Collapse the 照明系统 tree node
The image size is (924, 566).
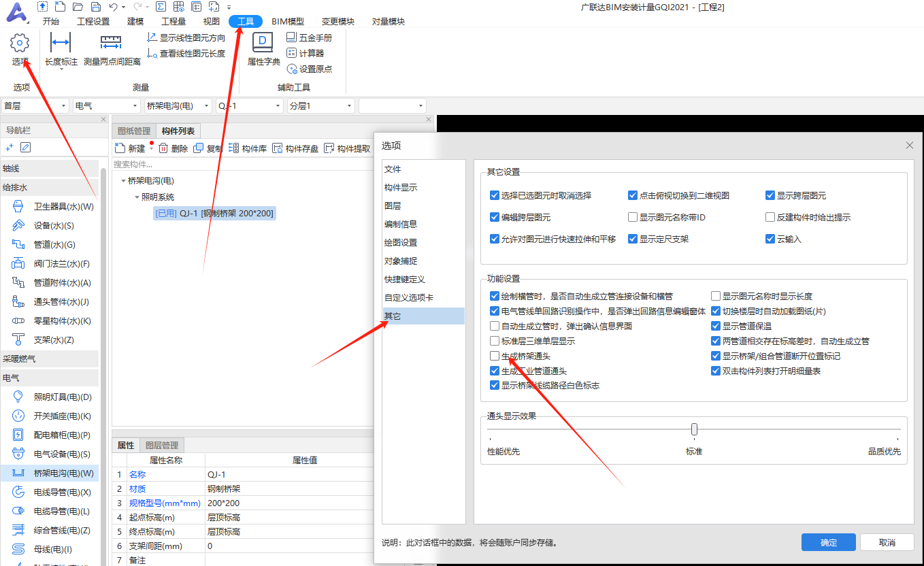[137, 197]
